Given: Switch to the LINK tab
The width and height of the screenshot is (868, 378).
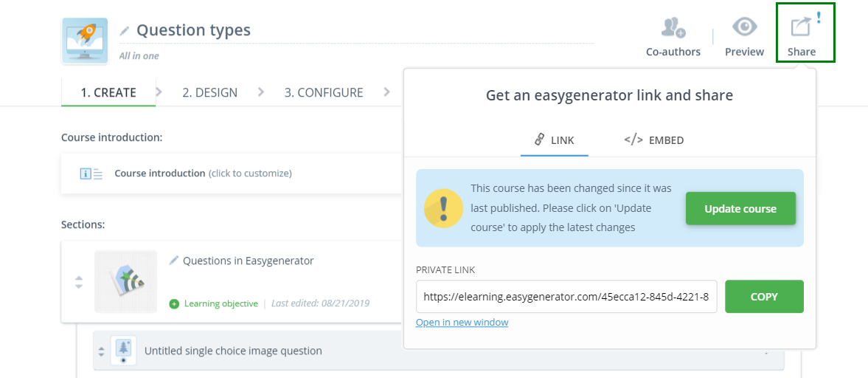Looking at the screenshot, I should coord(554,140).
